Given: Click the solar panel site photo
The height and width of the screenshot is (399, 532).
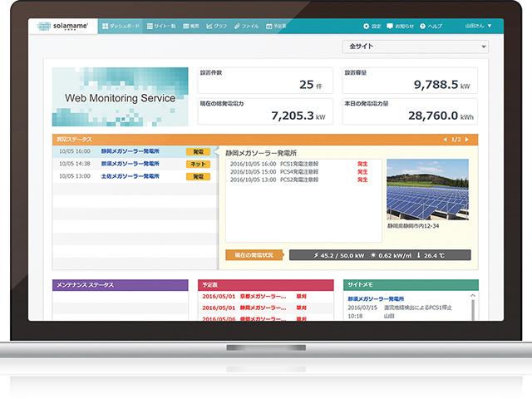Looking at the screenshot, I should pos(428,190).
